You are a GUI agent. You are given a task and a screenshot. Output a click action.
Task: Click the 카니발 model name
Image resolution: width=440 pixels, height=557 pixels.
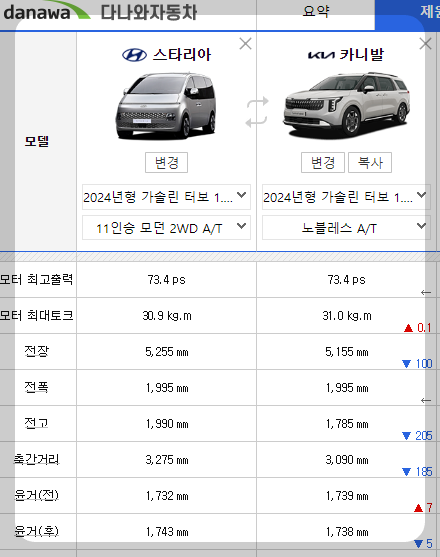(362, 55)
